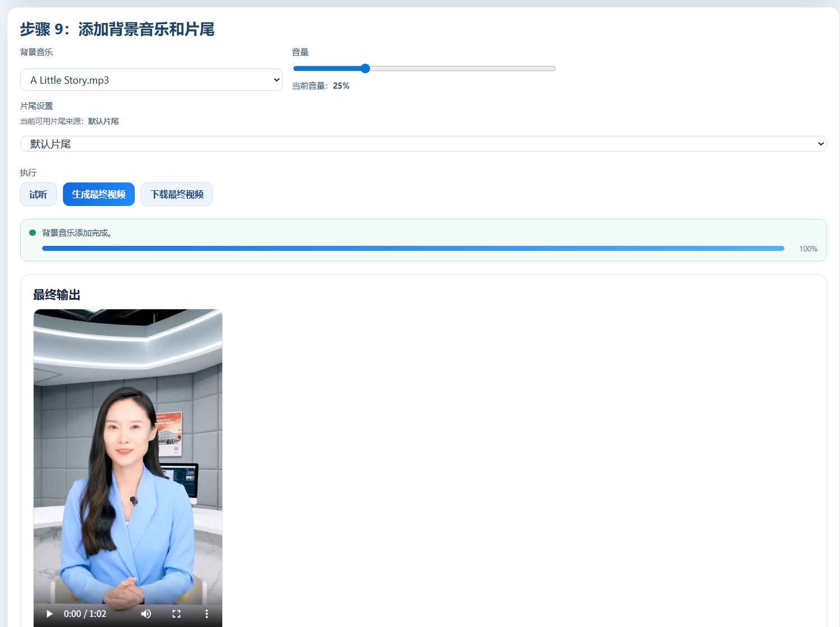The image size is (840, 627).
Task: Click the 100% progress label
Action: pos(808,249)
